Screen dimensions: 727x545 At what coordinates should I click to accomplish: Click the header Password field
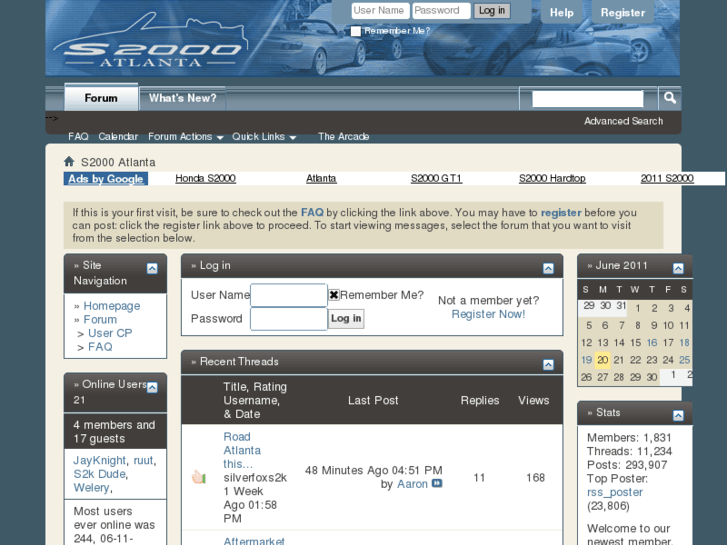click(441, 11)
